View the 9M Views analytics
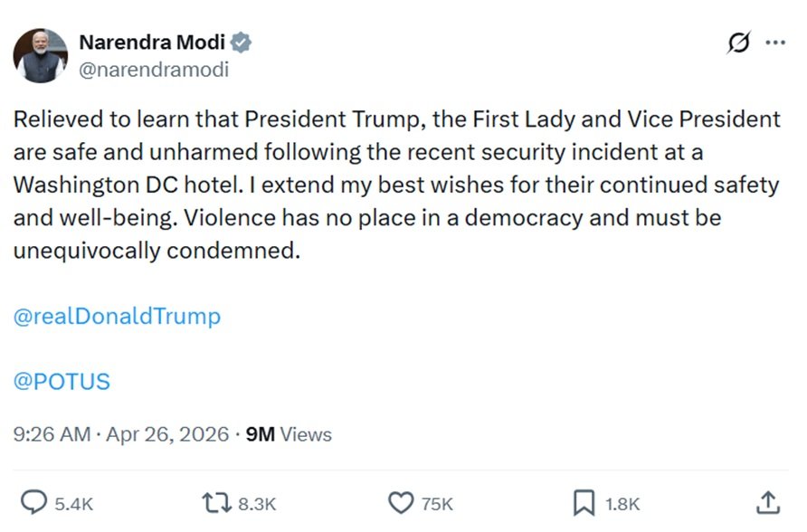This screenshot has width=807, height=532. point(289,434)
